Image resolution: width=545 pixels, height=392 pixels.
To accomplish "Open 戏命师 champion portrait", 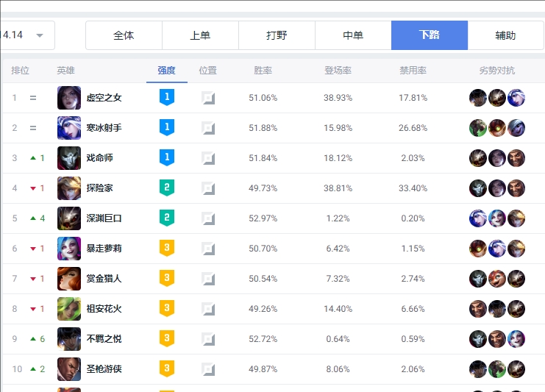I will [x=69, y=158].
